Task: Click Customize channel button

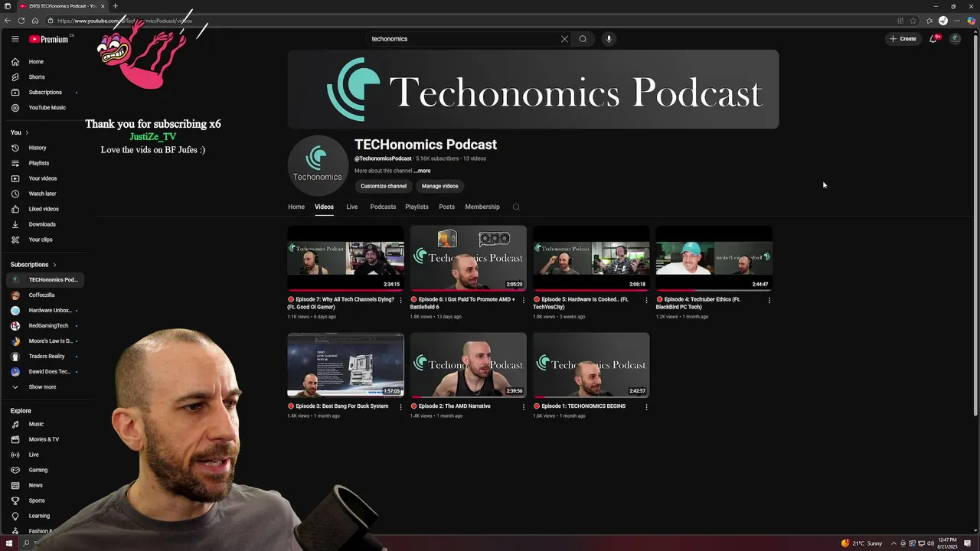Action: coord(384,186)
